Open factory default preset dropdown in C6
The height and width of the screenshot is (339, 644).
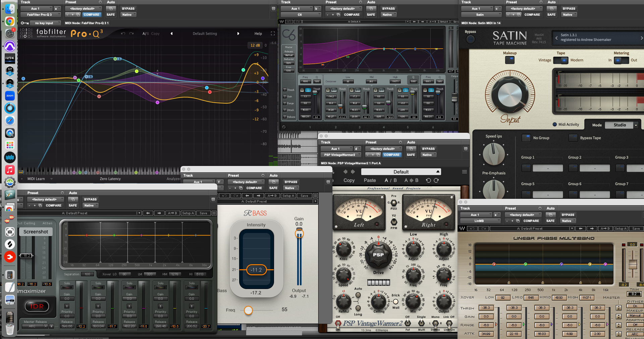(343, 9)
